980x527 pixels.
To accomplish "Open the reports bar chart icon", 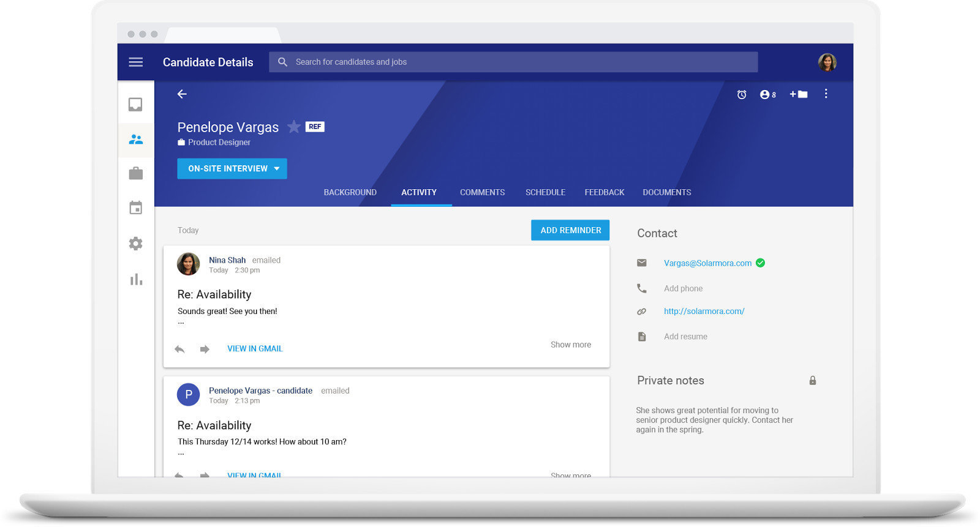I will tap(136, 280).
